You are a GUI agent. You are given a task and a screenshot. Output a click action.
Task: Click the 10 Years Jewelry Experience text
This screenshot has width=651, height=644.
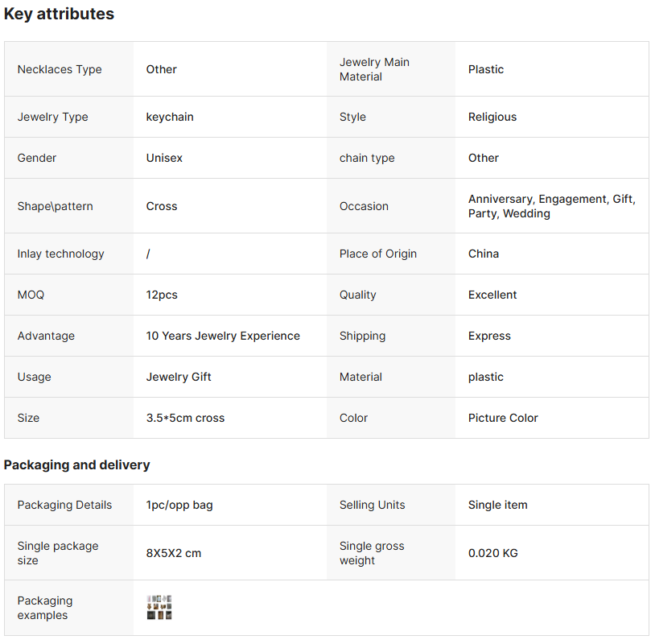pos(223,336)
